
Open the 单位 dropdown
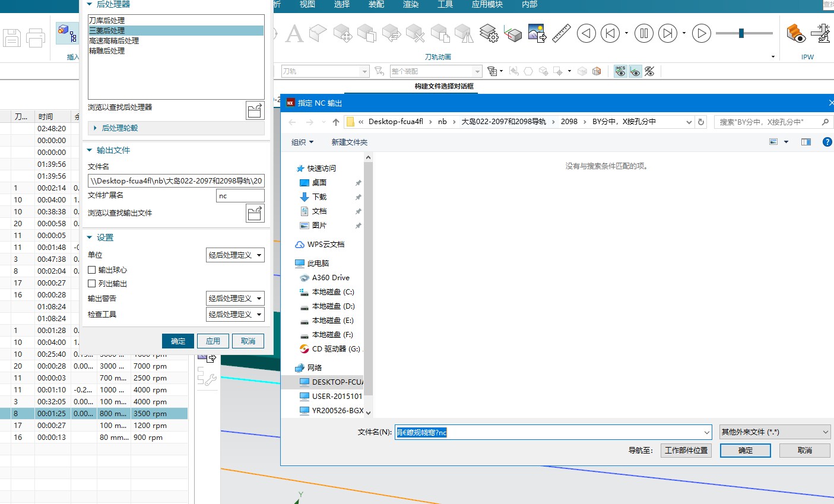tap(235, 255)
